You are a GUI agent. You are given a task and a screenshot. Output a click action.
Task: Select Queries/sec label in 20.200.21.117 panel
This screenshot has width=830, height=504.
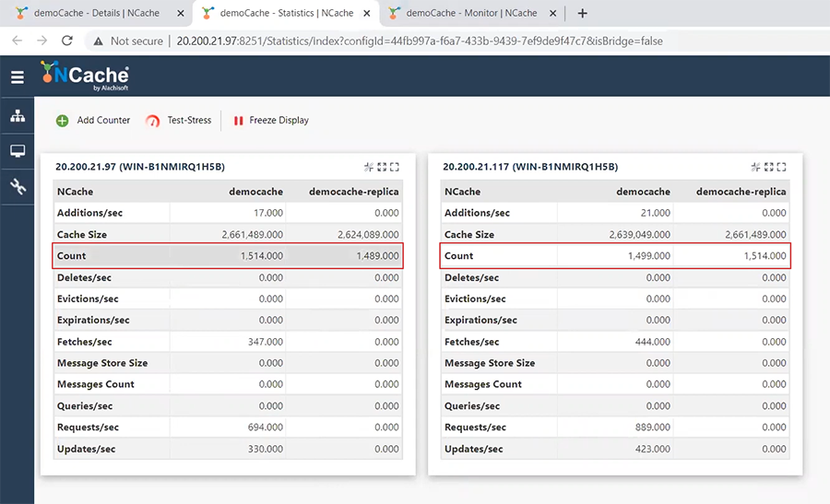tap(471, 406)
